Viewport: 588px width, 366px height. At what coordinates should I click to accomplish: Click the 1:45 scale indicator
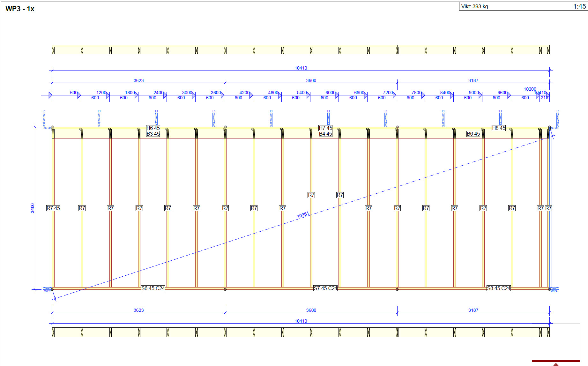[x=579, y=6]
